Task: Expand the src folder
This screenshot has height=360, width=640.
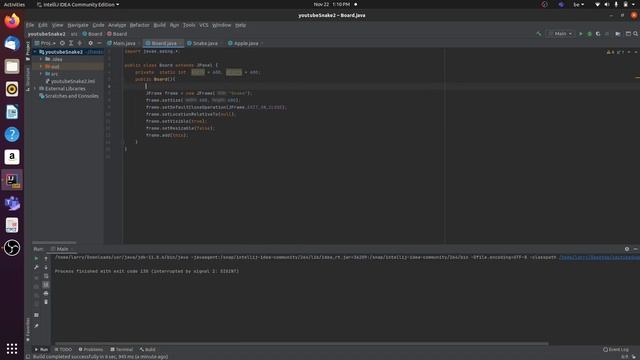Action: pos(41,73)
